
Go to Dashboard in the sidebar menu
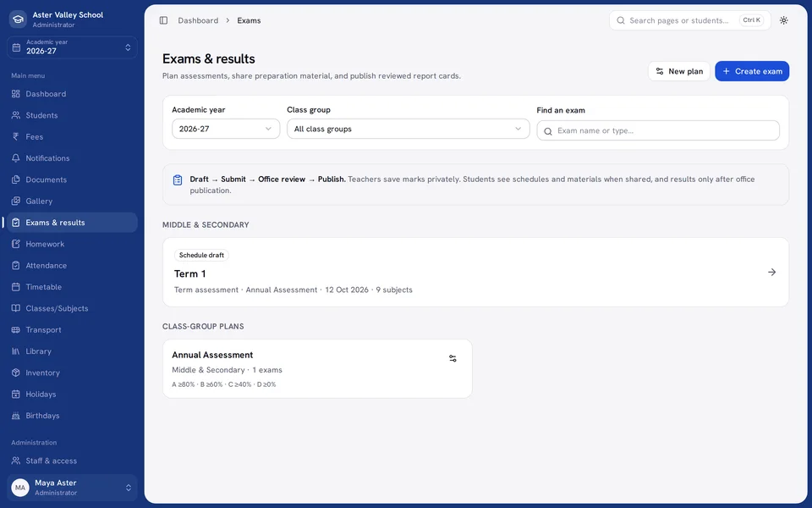coord(72,94)
